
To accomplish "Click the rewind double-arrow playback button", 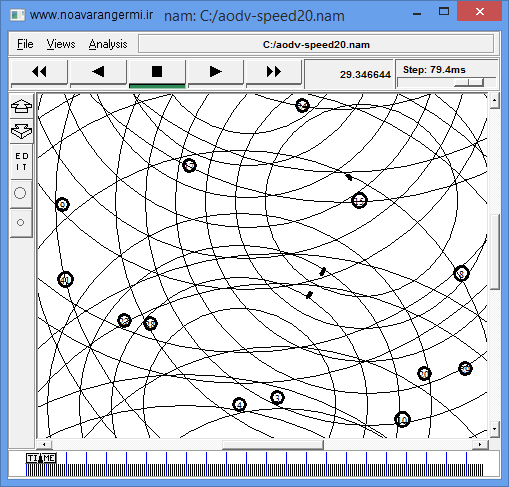I will coord(39,72).
